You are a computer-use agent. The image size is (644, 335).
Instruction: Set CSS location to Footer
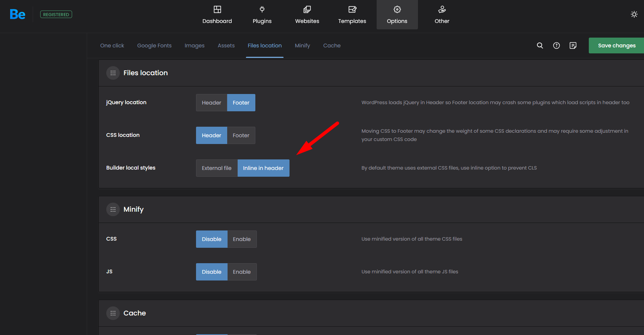(241, 135)
